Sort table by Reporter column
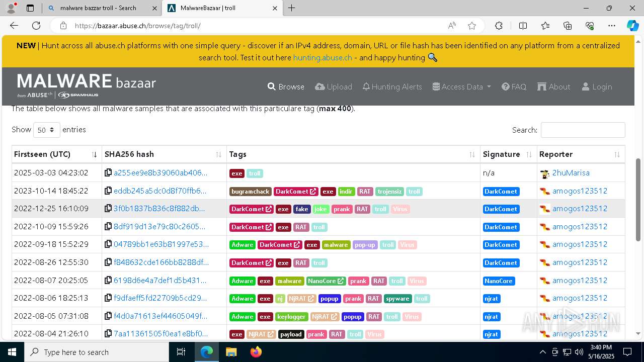 581,154
